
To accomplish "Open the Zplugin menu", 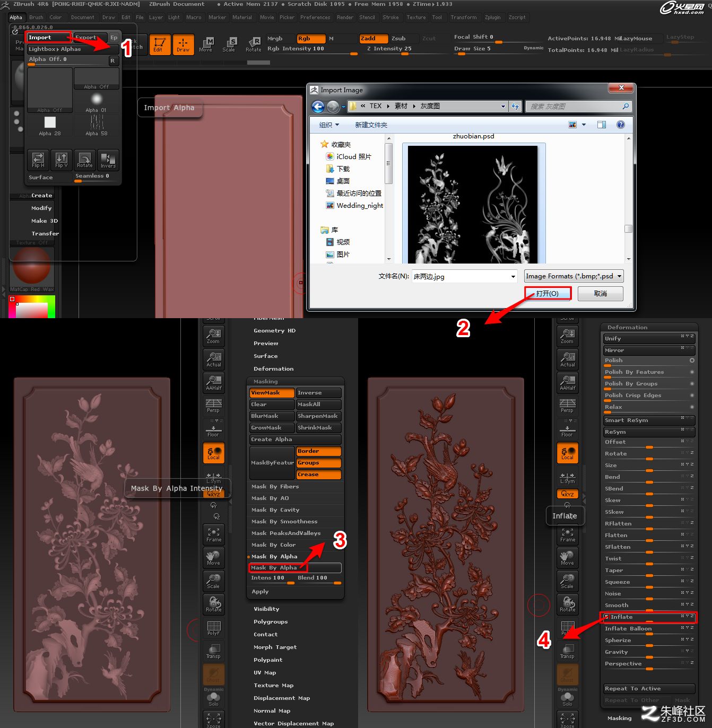I will tap(493, 17).
